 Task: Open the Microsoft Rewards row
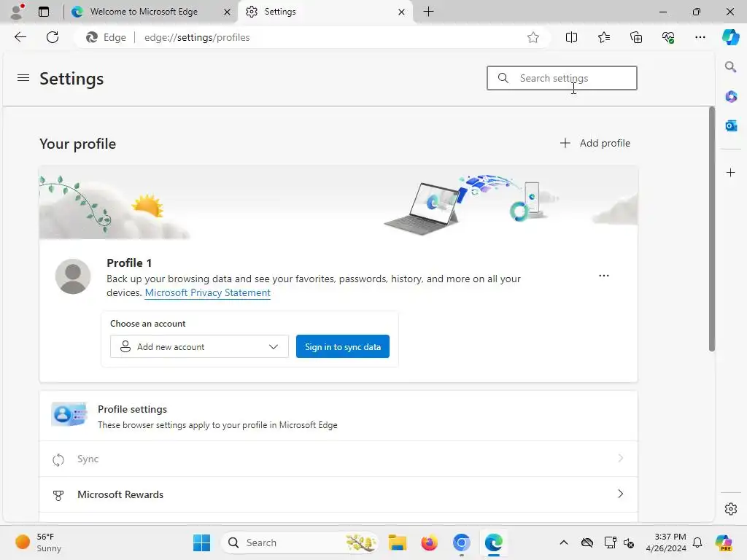pos(338,495)
